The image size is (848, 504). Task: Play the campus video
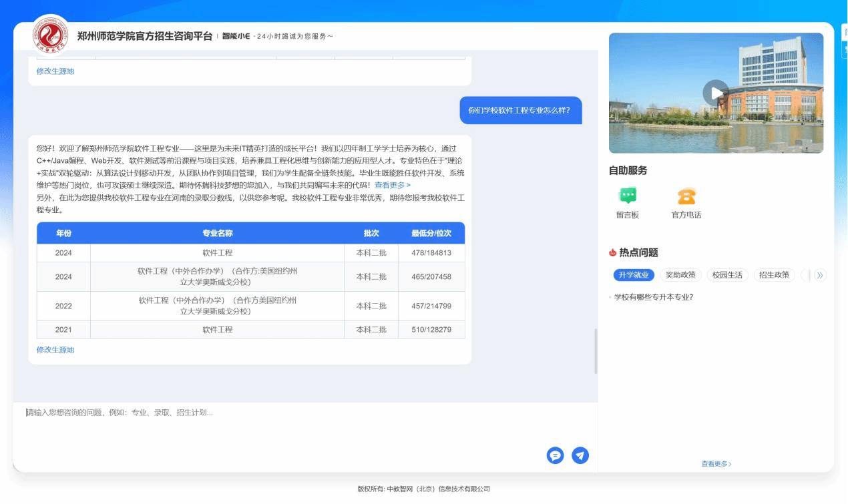pos(715,93)
